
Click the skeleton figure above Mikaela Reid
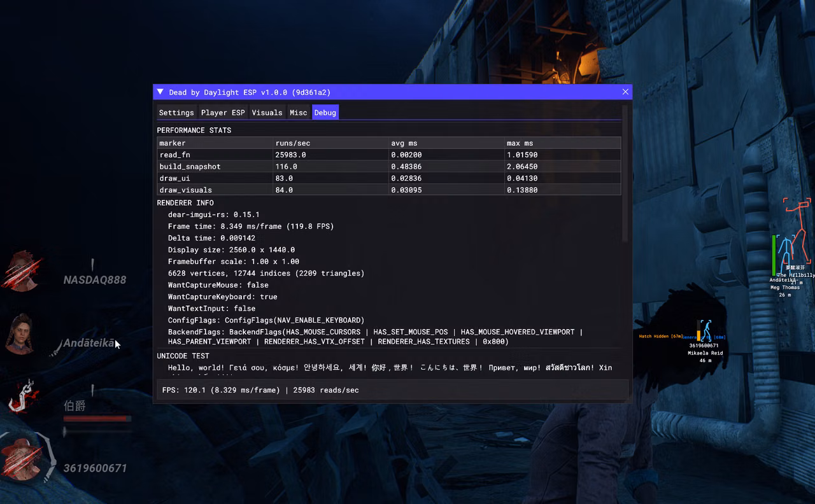(705, 331)
